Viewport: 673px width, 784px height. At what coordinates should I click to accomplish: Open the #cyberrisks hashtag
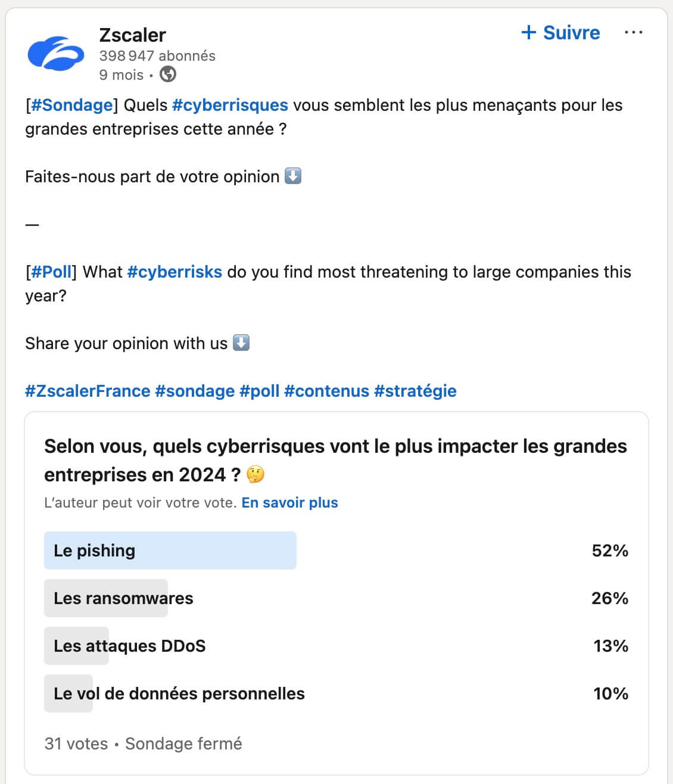[x=175, y=272]
